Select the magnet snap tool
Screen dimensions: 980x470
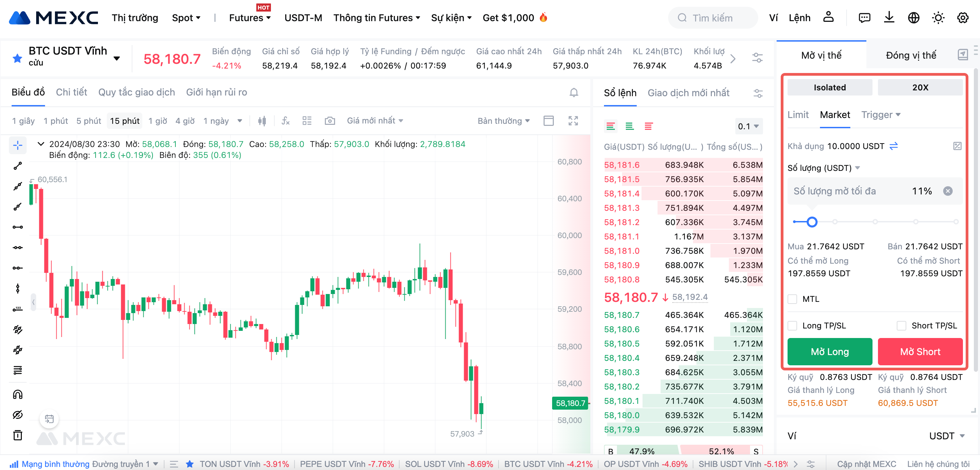coord(17,394)
